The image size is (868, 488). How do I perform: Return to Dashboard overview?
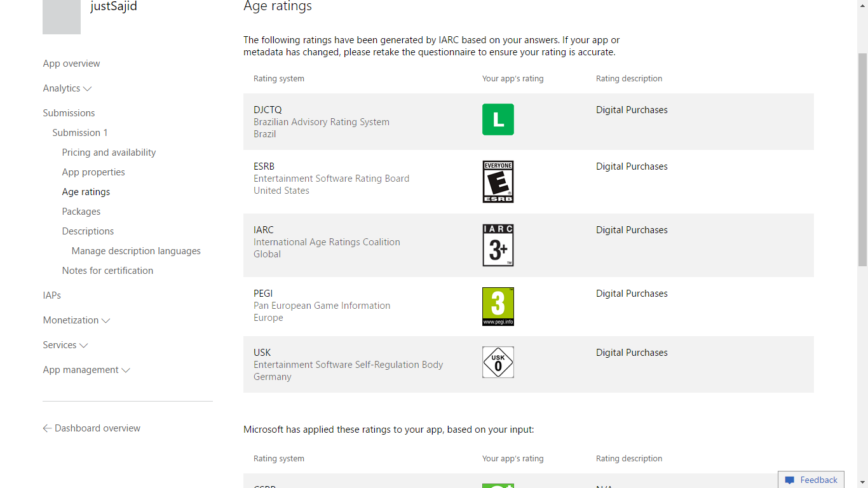(x=97, y=428)
